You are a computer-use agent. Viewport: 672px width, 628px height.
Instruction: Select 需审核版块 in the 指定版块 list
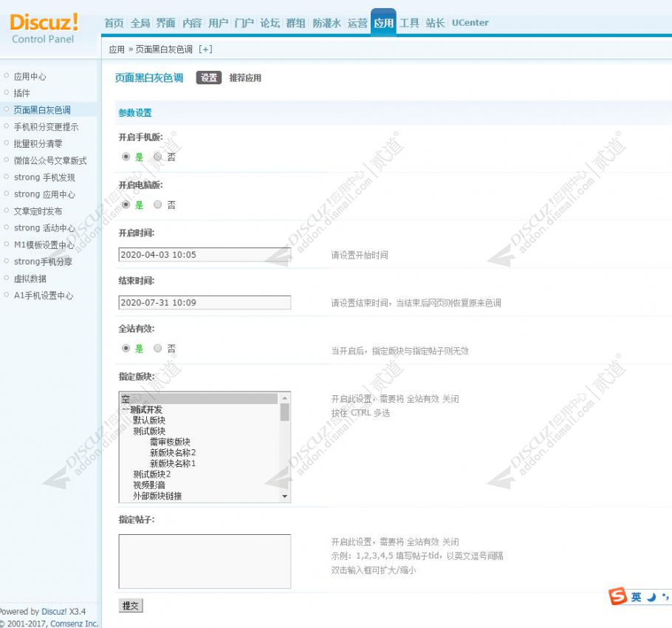point(199,442)
